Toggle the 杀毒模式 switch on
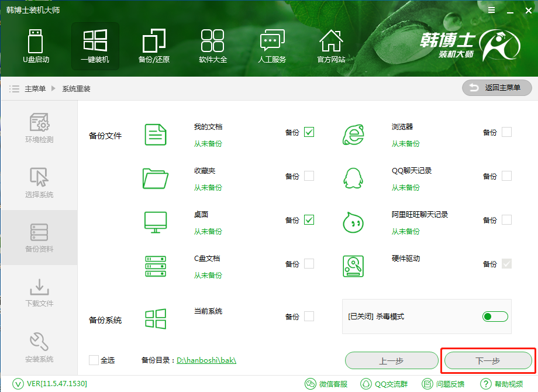This screenshot has height=392, width=538. (495, 317)
